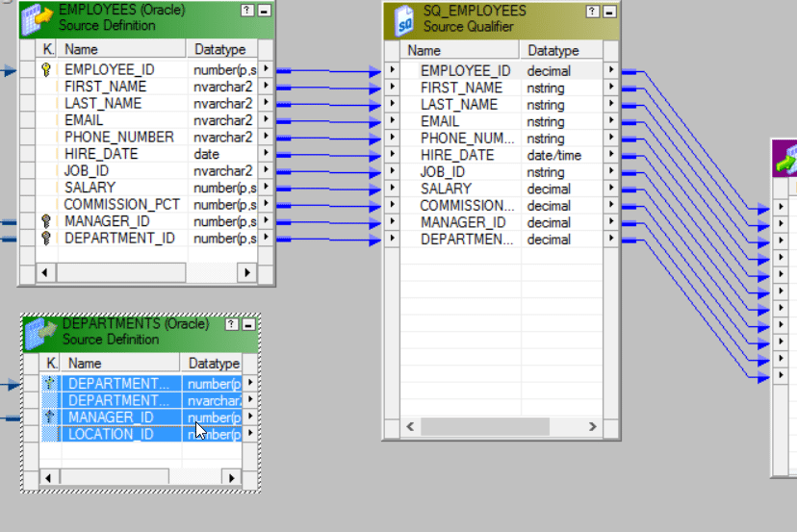This screenshot has height=532, width=797.
Task: Iconize the DEPARTMENTS source definition
Action: pyautogui.click(x=248, y=324)
